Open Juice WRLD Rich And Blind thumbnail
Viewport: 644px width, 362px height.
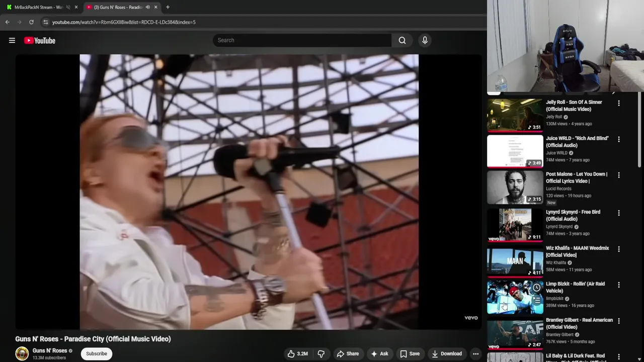515,151
